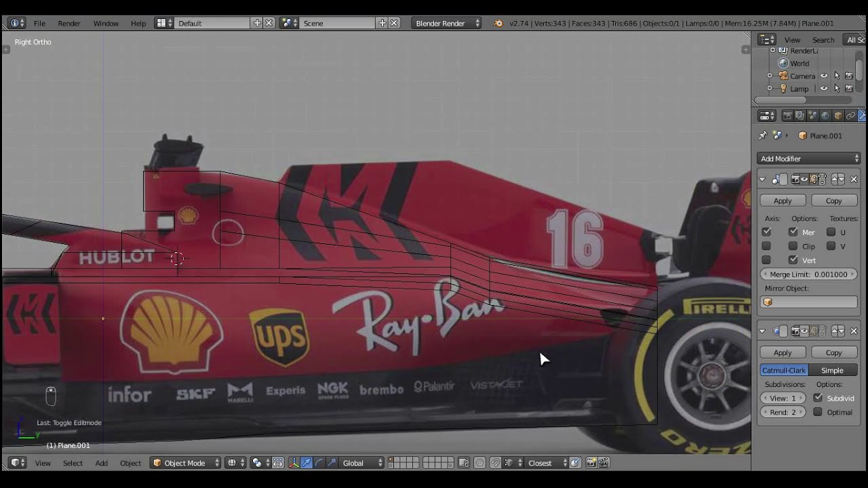Select the World item in Outliner

[x=799, y=63]
